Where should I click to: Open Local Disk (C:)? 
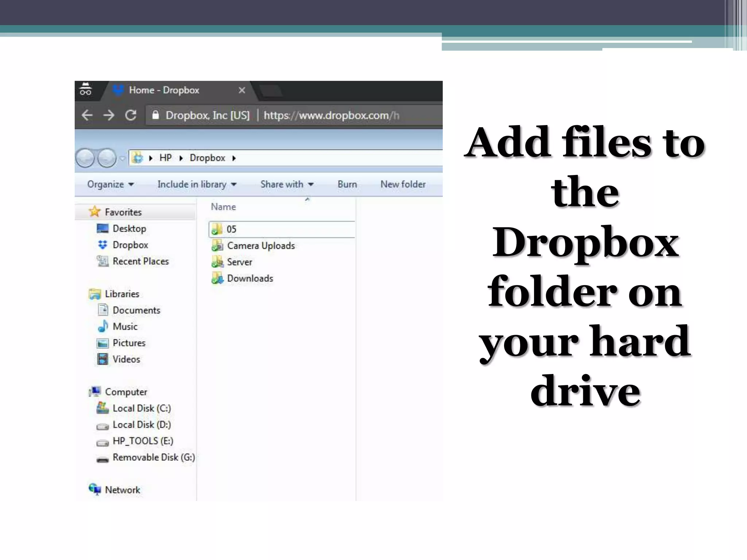pos(142,408)
